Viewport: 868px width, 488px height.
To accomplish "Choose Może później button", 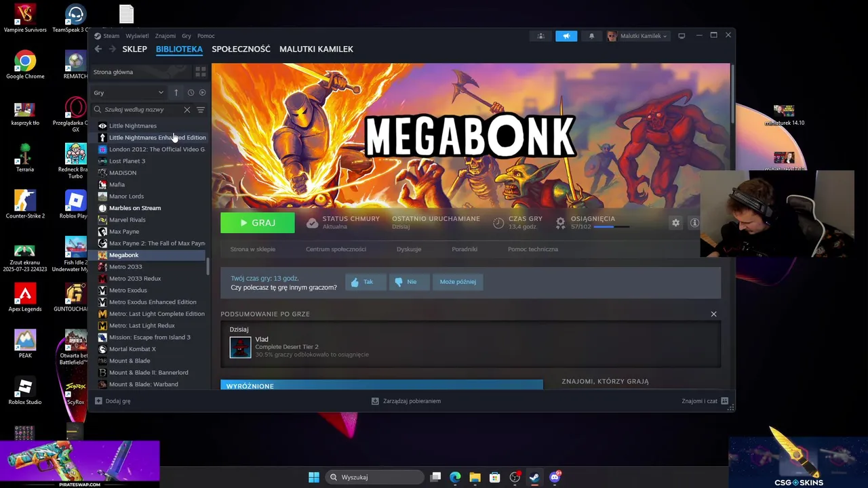I will [x=458, y=282].
